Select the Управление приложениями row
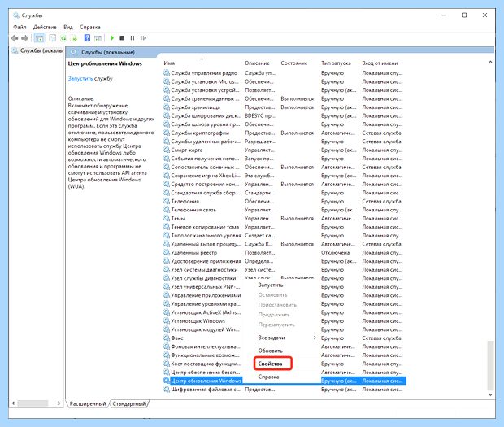Screen dimensions: 504x427 (202, 295)
